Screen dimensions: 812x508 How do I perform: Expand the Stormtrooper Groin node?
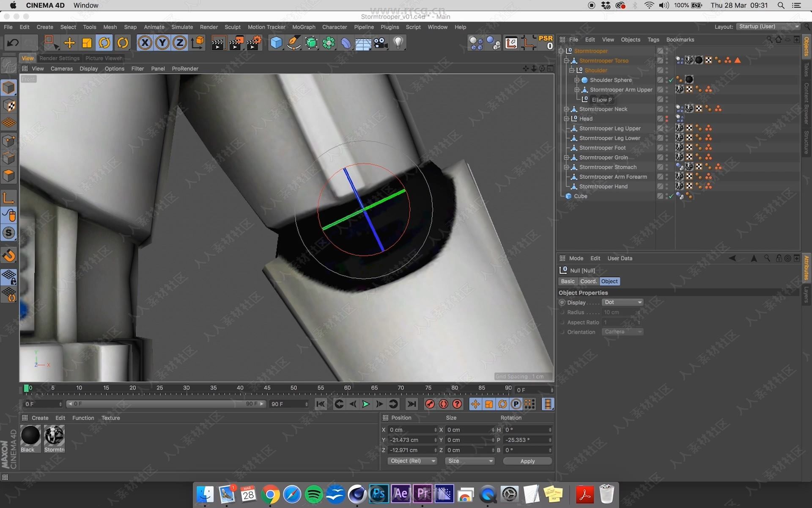pos(566,157)
